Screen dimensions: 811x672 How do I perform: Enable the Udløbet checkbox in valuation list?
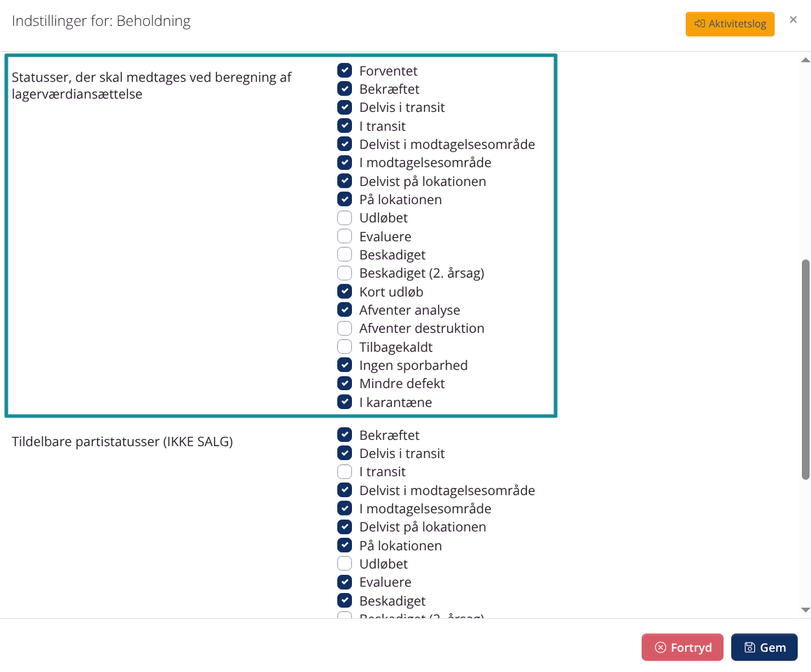tap(344, 217)
